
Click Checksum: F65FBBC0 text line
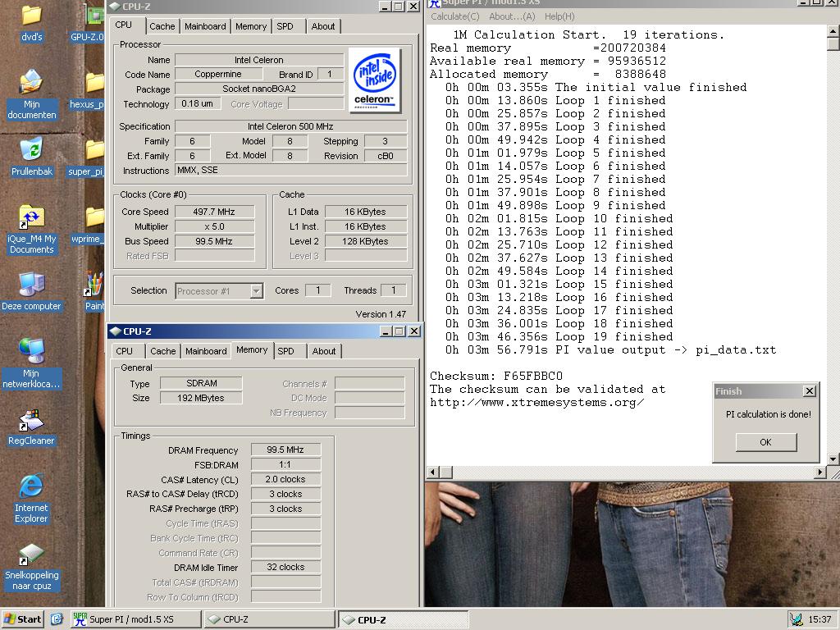(496, 376)
